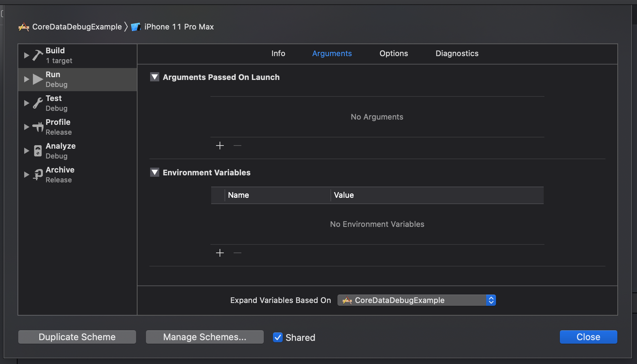Collapse the Environment Variables section
Viewport: 637px width, 364px height.
point(155,173)
